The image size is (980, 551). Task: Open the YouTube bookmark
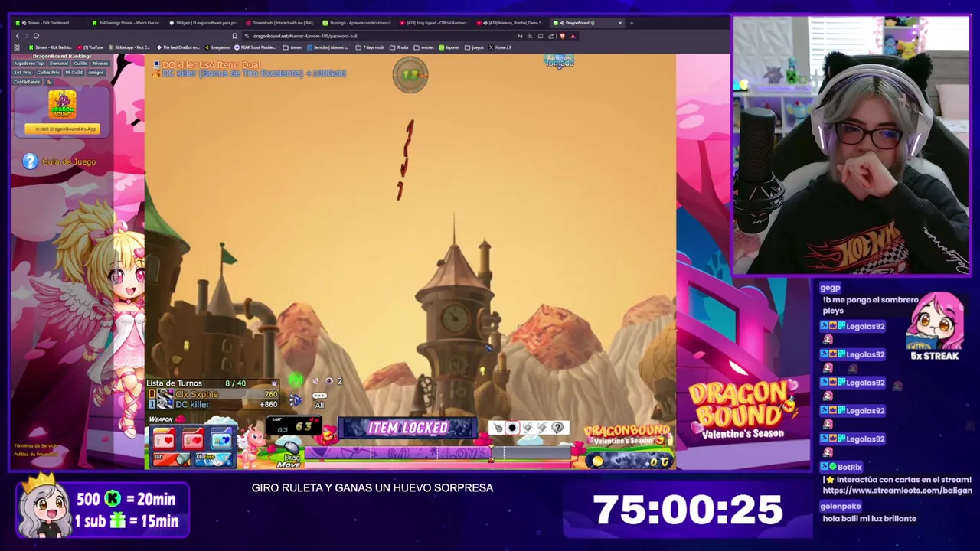90,47
